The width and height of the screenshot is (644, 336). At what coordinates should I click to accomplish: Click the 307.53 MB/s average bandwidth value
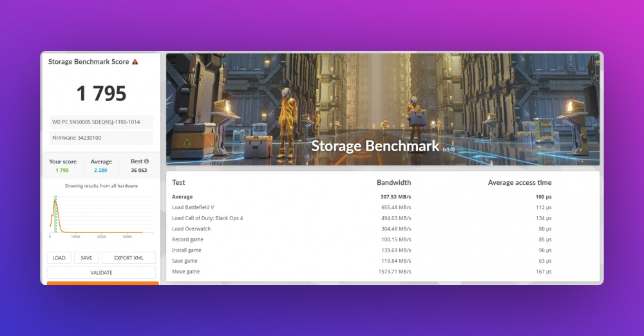395,197
